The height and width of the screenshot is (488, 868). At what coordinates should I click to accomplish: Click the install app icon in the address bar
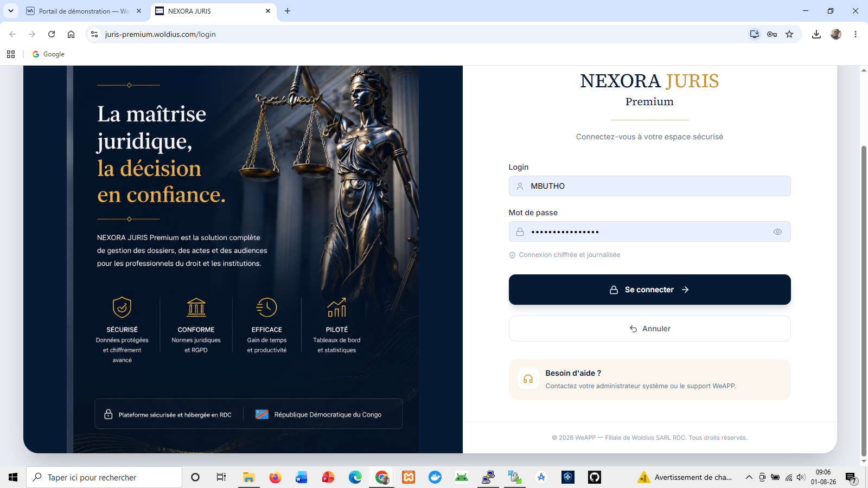[x=755, y=34]
